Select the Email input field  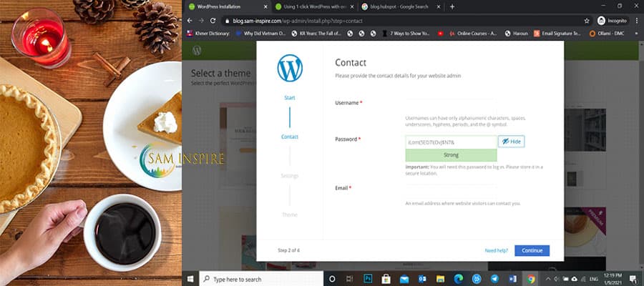(x=451, y=189)
